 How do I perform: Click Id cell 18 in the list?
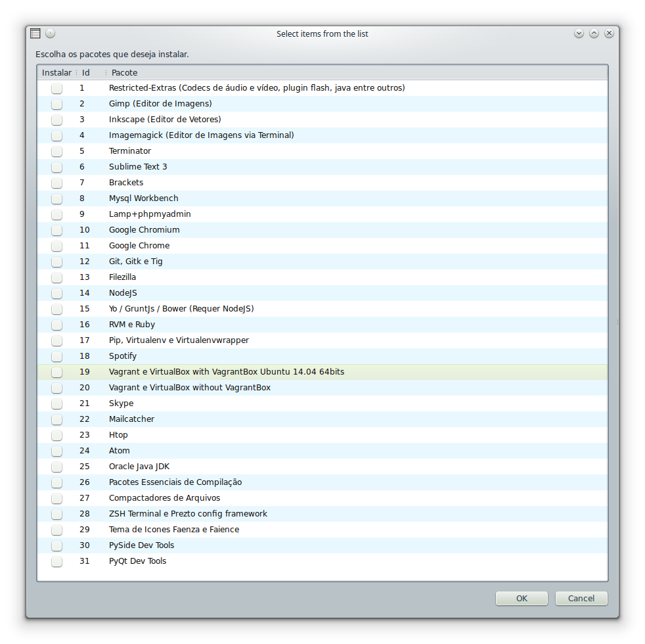[x=84, y=356]
